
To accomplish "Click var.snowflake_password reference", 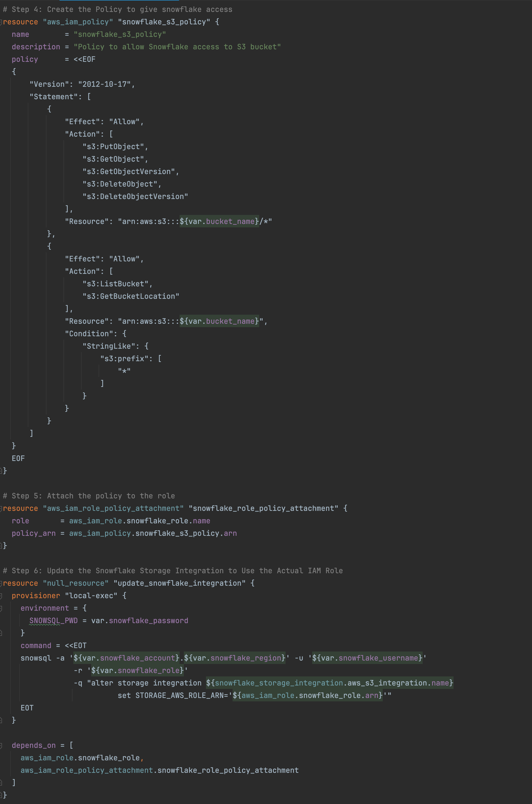I will [x=140, y=621].
